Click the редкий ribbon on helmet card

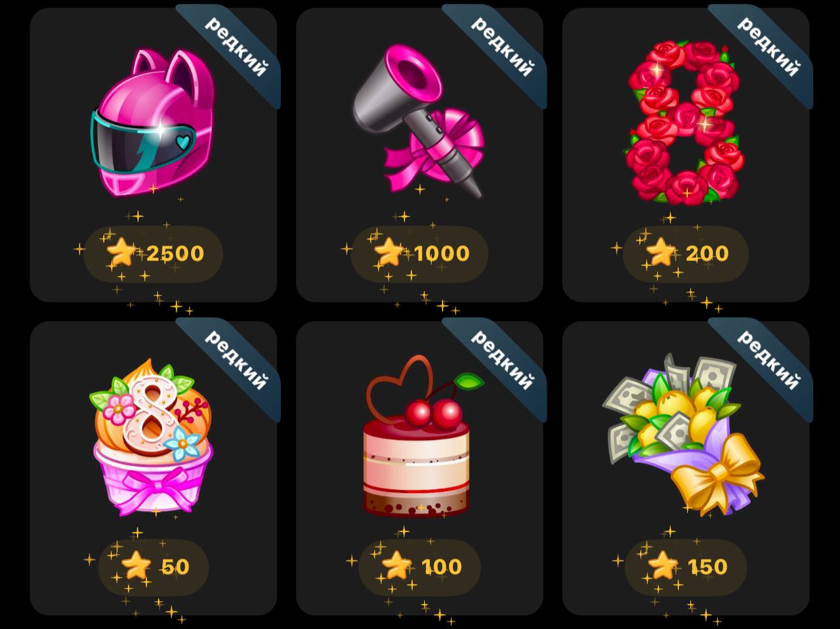coord(235,47)
